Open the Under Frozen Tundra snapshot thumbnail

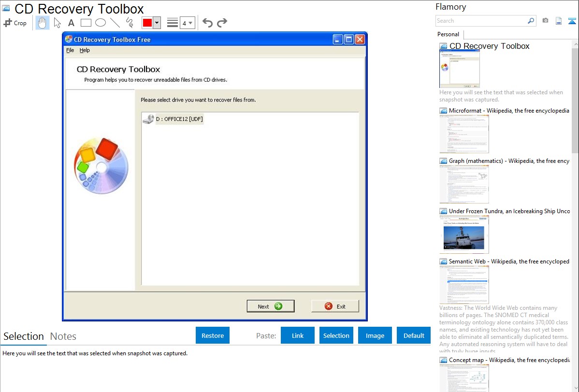(x=464, y=234)
